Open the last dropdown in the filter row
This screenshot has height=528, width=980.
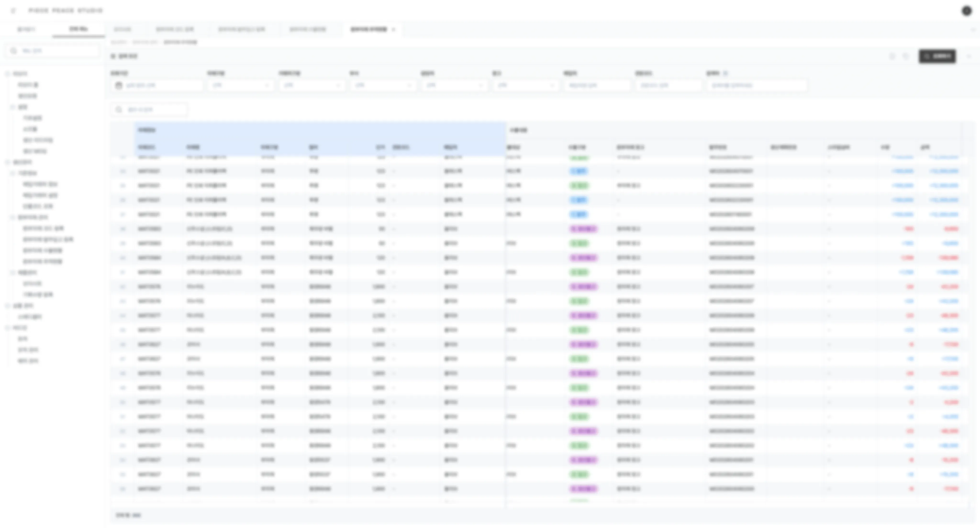[x=526, y=85]
